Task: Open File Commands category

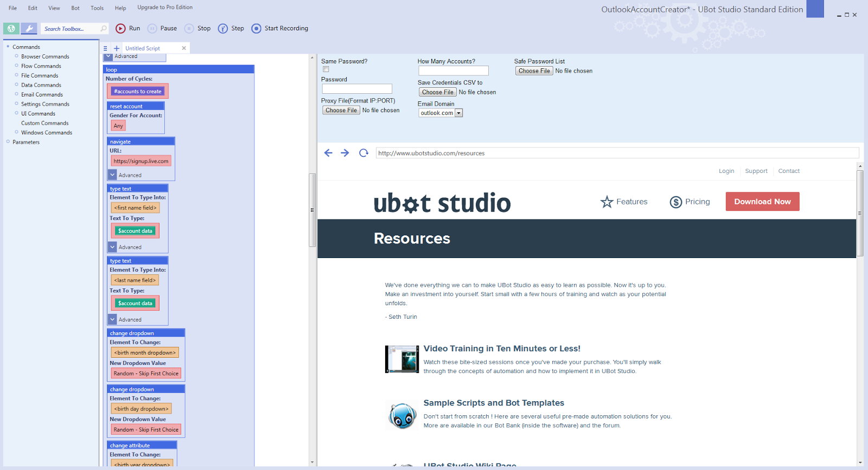Action: (40, 75)
